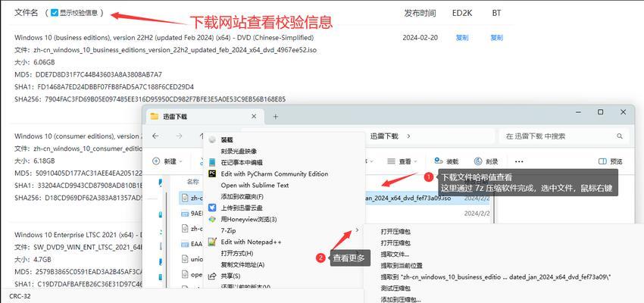Screen dimensions: 644x303
Task: Select the Windows 10 consumer editions title
Action: (78, 136)
